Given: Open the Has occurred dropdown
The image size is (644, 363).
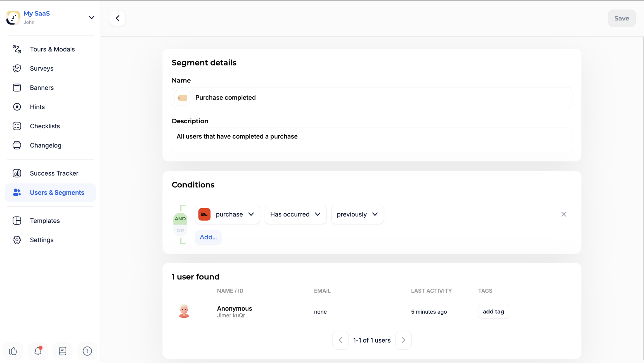Looking at the screenshot, I should [x=295, y=214].
